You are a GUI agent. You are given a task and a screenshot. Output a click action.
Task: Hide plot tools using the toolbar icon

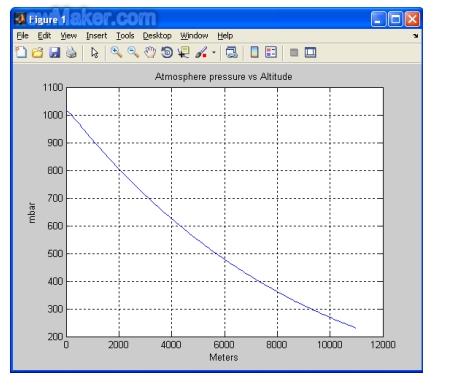pos(294,52)
